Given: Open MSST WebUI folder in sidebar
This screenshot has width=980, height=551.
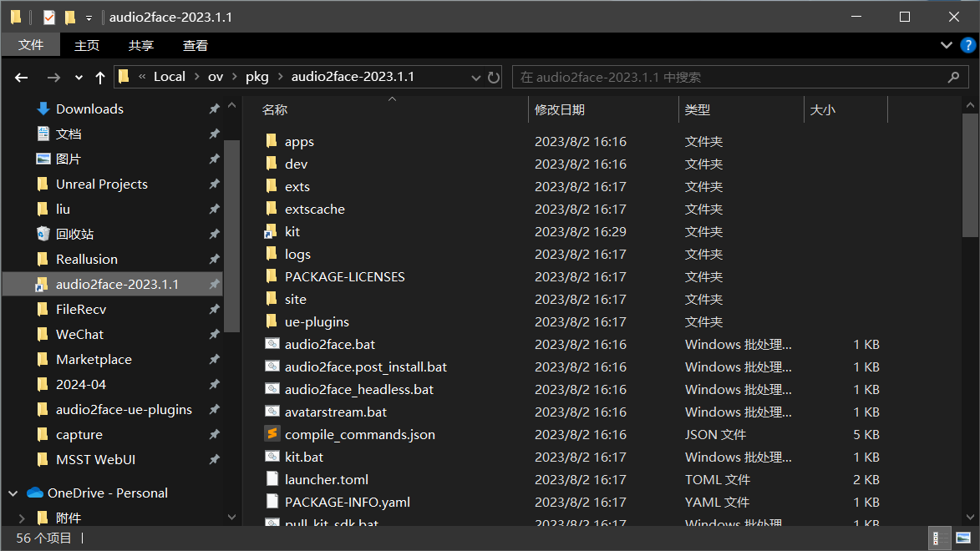Looking at the screenshot, I should click(95, 459).
